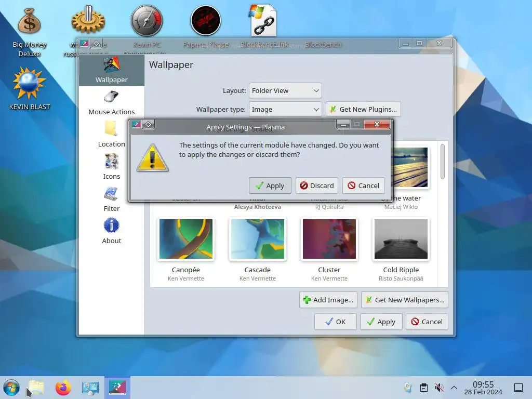Select the By the water wallpaper thumbnail
532x399 pixels.
409,167
